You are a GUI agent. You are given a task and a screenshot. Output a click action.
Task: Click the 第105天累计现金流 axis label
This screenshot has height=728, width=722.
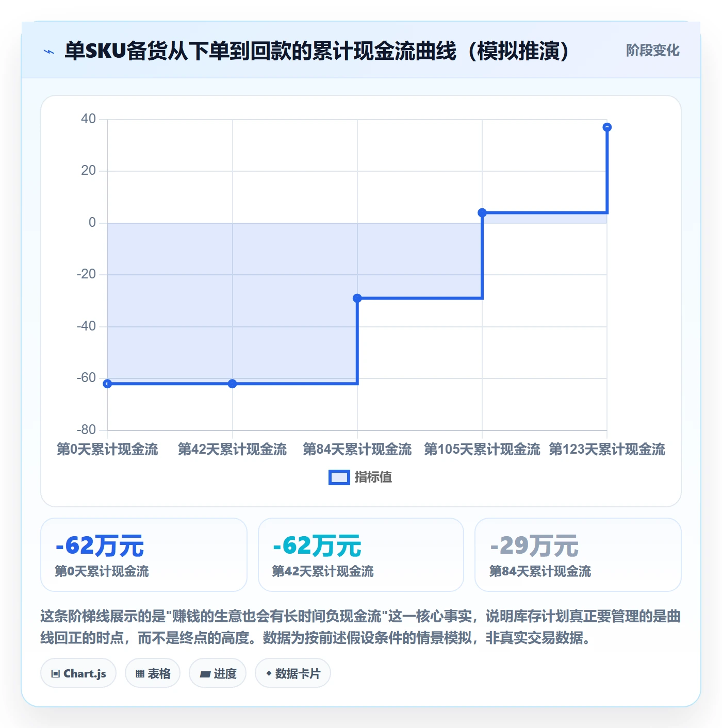(x=482, y=450)
